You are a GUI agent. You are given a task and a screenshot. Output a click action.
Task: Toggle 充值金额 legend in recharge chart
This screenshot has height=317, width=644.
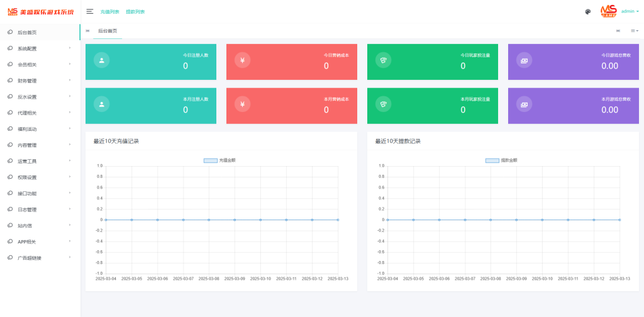click(x=211, y=160)
